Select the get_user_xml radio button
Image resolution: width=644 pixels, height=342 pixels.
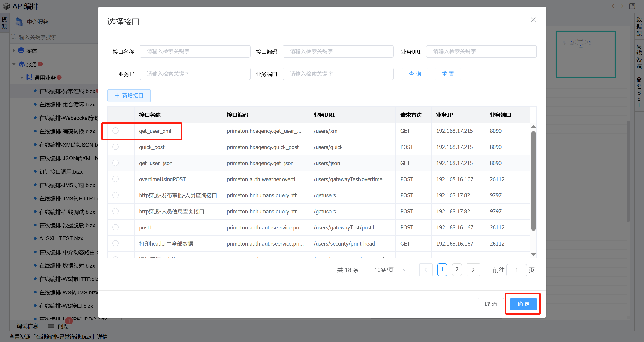click(115, 131)
